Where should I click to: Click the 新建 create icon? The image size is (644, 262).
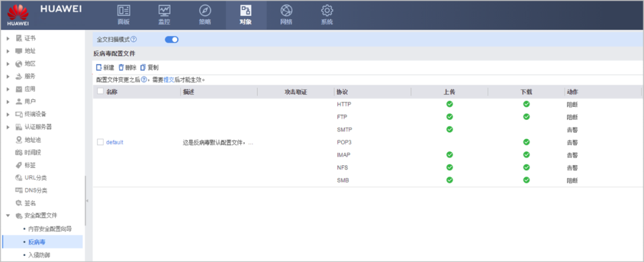coord(98,67)
